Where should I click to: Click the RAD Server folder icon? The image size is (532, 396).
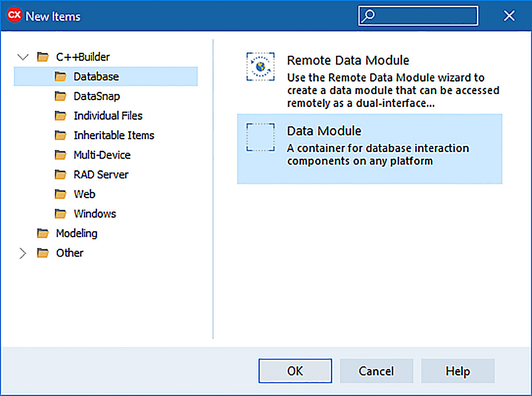[x=60, y=174]
